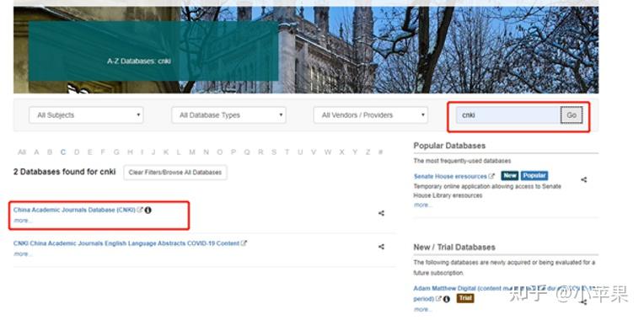Share the China Academic Journals Database entry

click(381, 213)
